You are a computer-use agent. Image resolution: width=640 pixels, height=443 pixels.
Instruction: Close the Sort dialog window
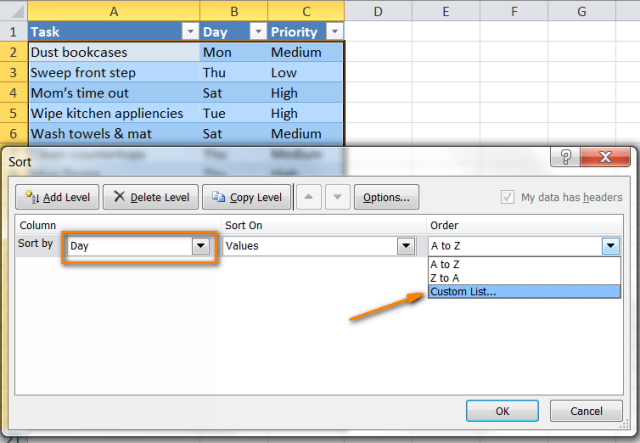click(604, 158)
